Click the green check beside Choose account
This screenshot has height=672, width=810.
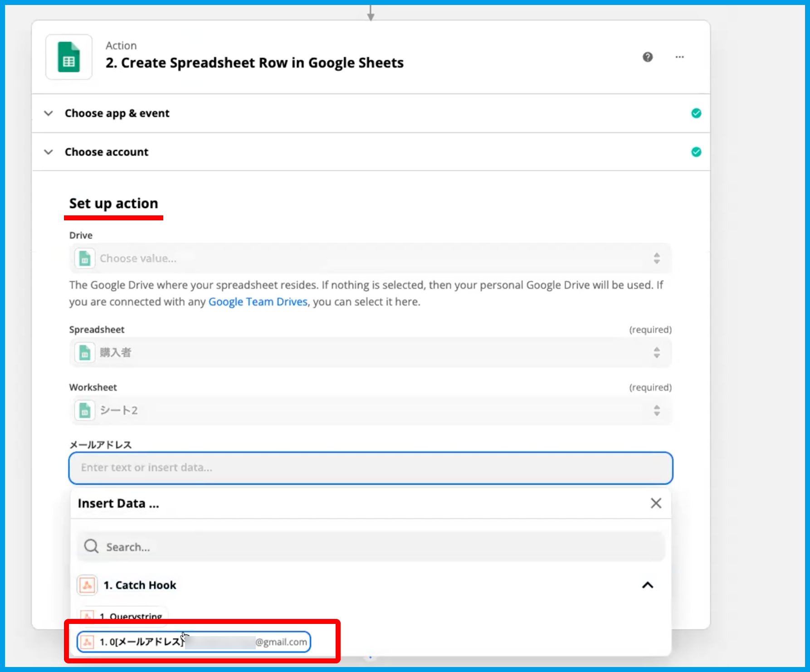[x=696, y=152]
